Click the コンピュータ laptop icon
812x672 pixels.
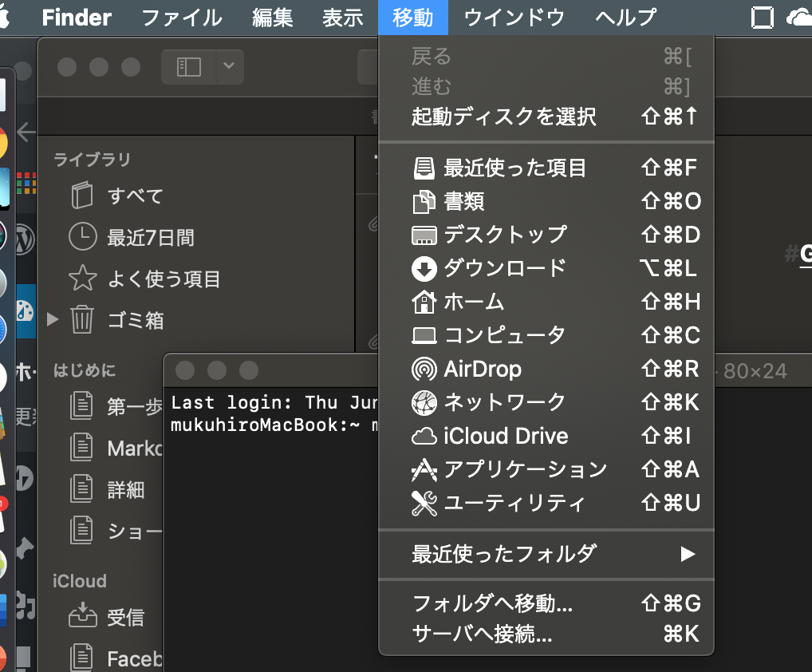[424, 336]
